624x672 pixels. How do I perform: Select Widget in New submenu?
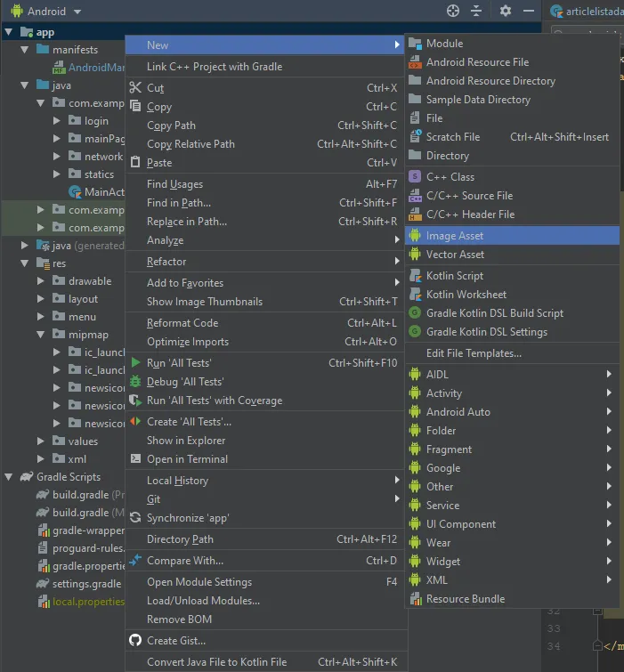coord(512,561)
